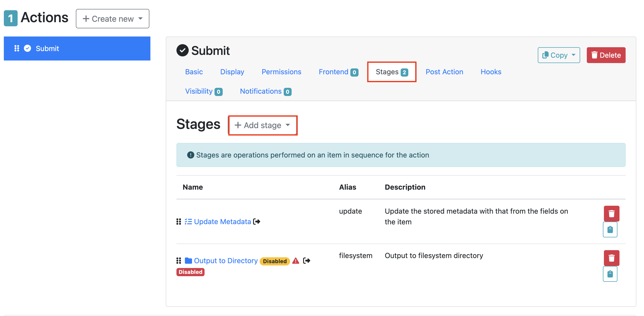Click red Disabled label under Output to Directory
Image resolution: width=644 pixels, height=316 pixels.
[190, 272]
